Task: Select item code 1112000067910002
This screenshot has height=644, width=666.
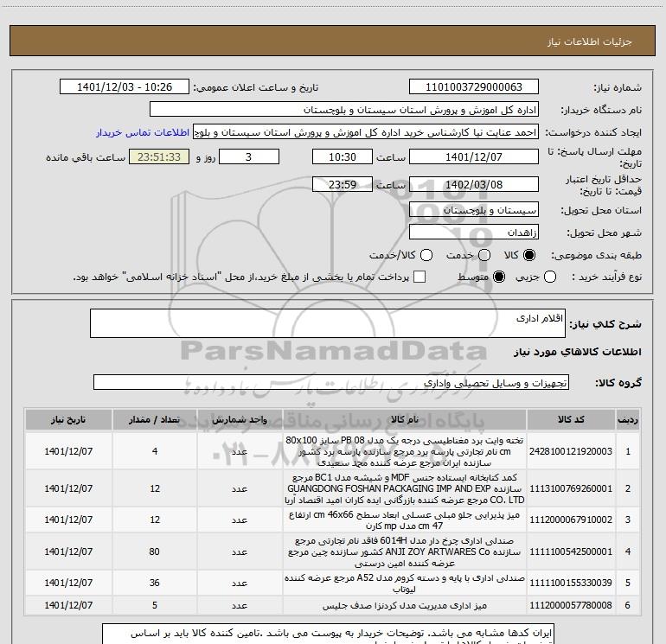Action: (571, 520)
